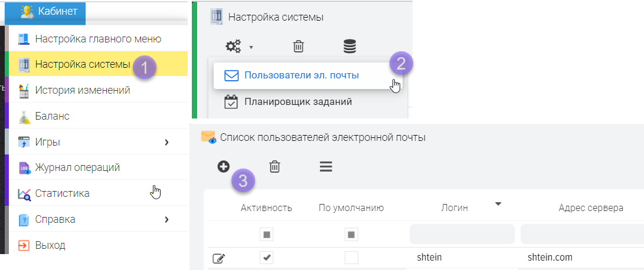Click the trash icon in system settings toolbar
Viewport: 644px width, 270px height.
(x=299, y=46)
